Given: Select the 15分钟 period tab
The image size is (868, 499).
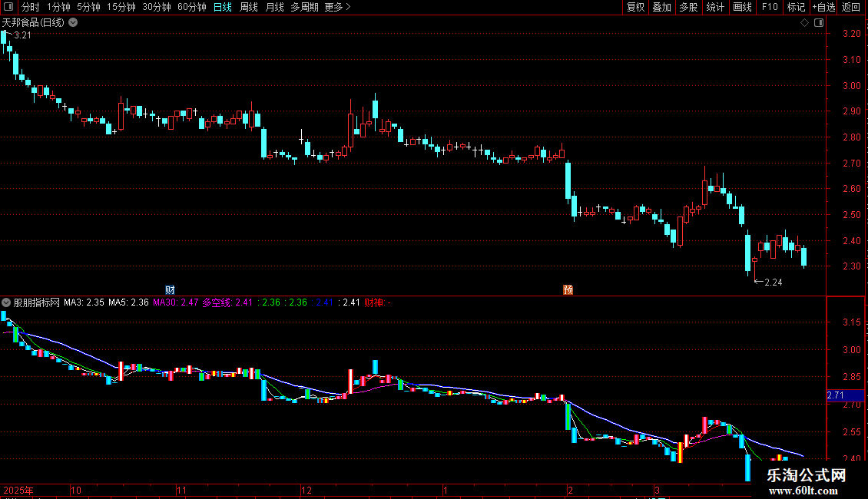Looking at the screenshot, I should pyautogui.click(x=121, y=7).
